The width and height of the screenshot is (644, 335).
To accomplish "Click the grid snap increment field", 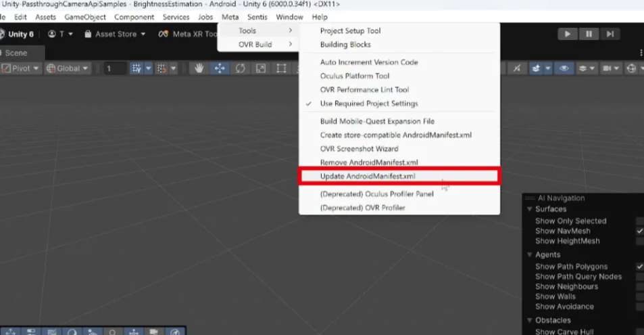I will pyautogui.click(x=115, y=68).
